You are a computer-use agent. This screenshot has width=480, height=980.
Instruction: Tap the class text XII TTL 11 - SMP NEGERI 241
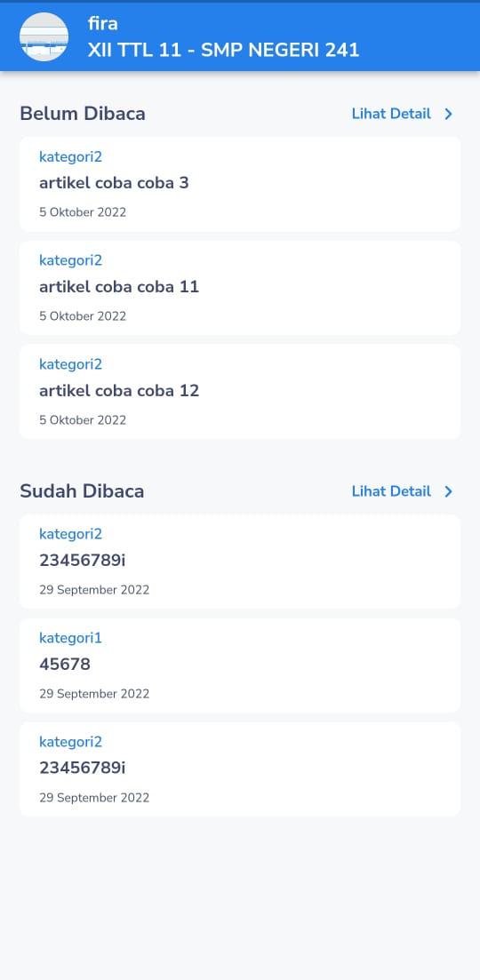[x=224, y=50]
